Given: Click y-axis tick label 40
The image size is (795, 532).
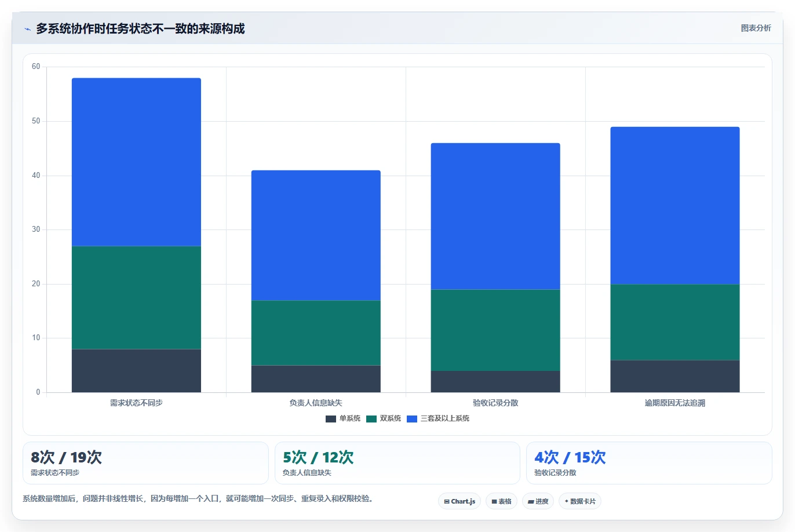Looking at the screenshot, I should [x=36, y=176].
